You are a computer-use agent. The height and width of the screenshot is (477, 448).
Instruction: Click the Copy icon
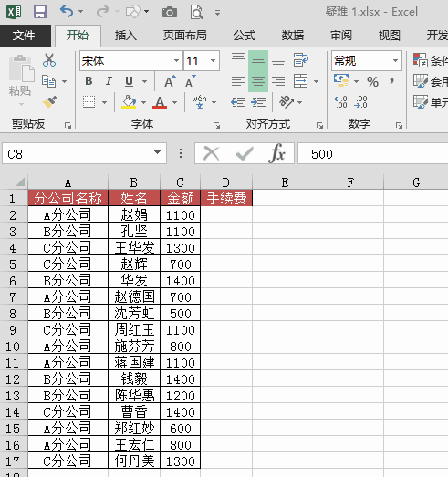48,81
